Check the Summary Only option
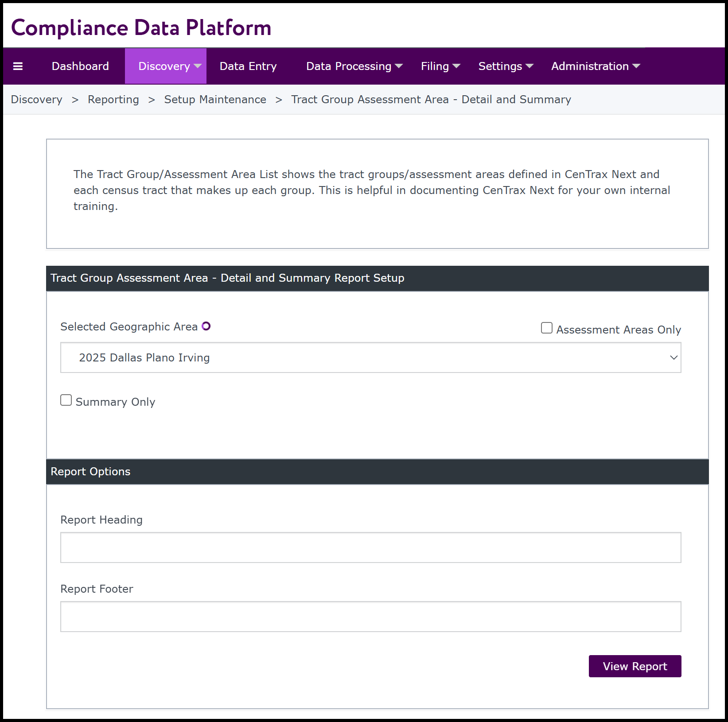Screen dimensions: 728x722 pyautogui.click(x=66, y=400)
